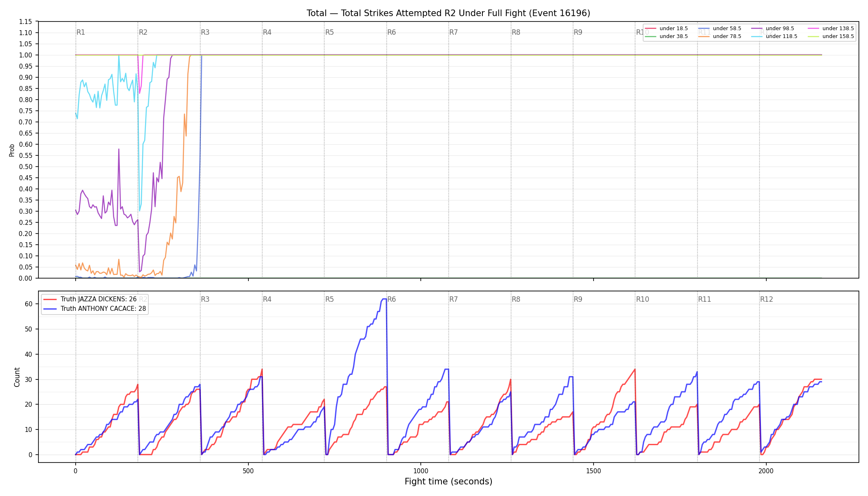This screenshot has width=868, height=496.
Task: Click the 30 tick label on Count axis
Action: (29, 379)
